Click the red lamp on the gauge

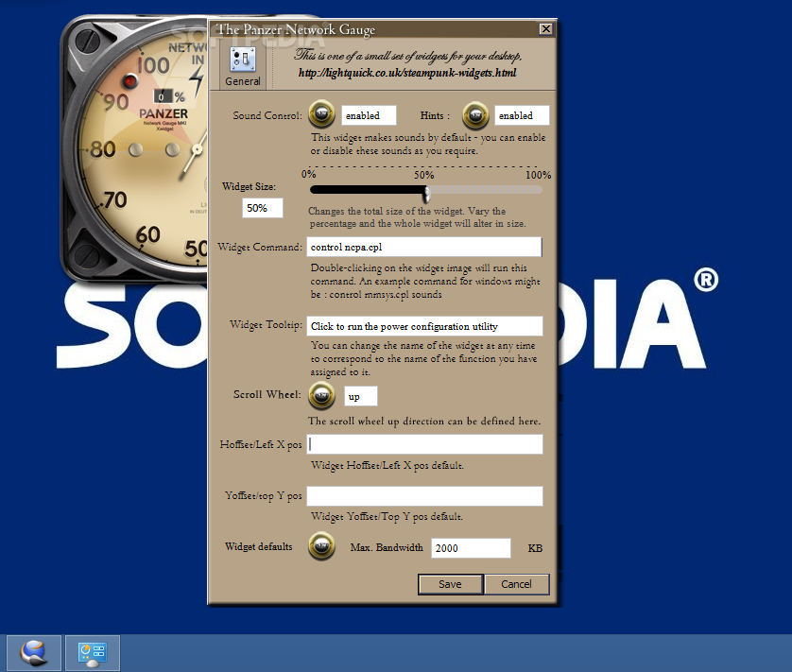click(x=129, y=81)
